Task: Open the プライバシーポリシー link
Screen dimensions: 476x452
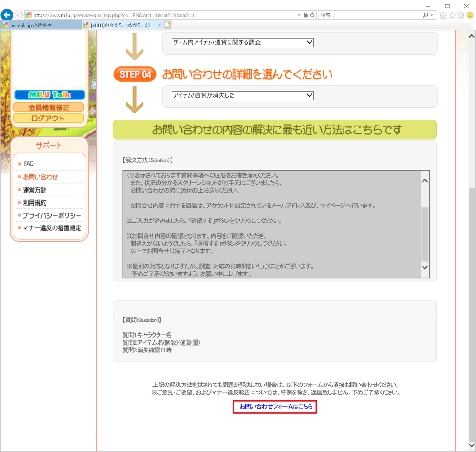Action: pyautogui.click(x=52, y=216)
